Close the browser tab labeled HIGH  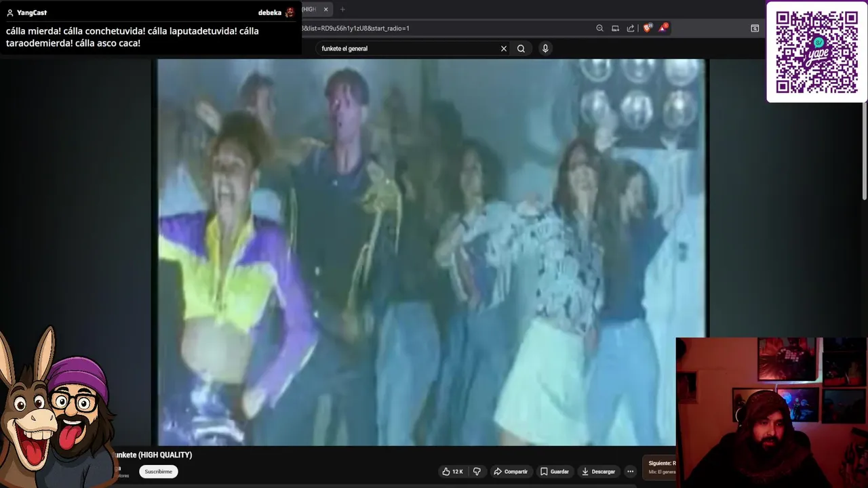[325, 9]
